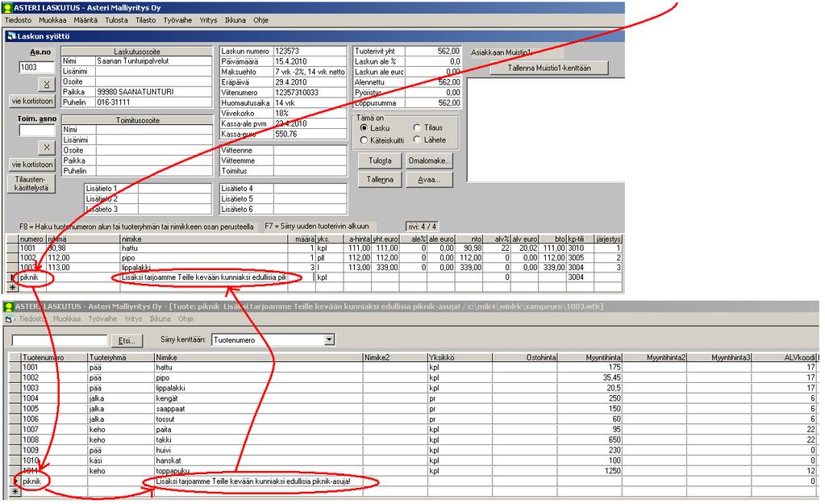Viewport: 825px width, 504px height.
Task: Open the Ohje menu in upper window
Action: [x=261, y=20]
